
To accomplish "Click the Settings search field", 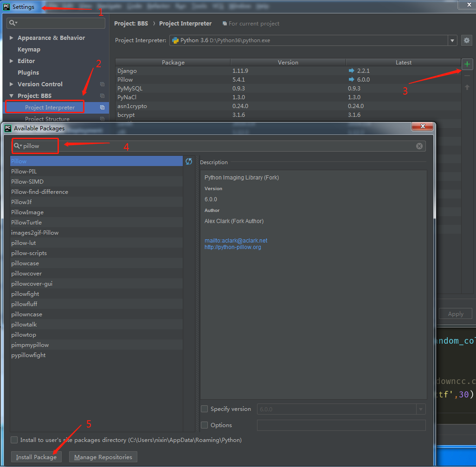I will coord(56,23).
